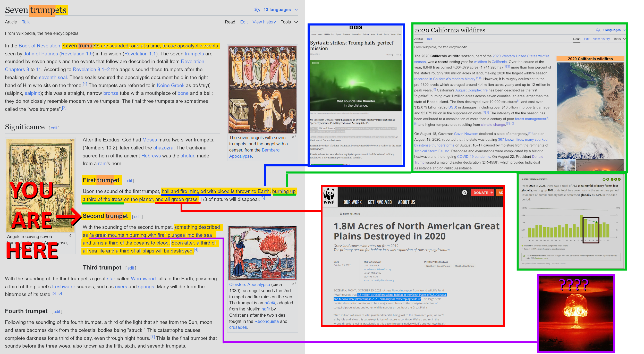644x354 pixels.
Task: Open the Northern Great Plains tag on WWF
Action: (x=438, y=266)
